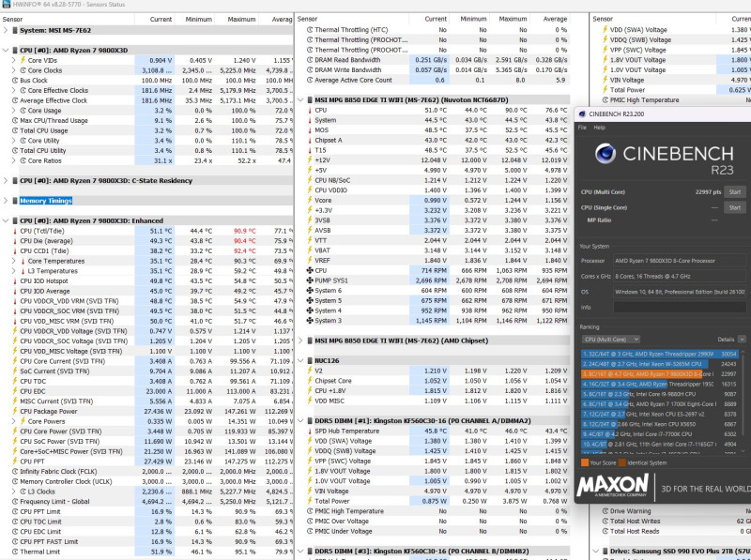
Task: Select the Core i9-9880H ranking entry
Action: tap(660, 394)
